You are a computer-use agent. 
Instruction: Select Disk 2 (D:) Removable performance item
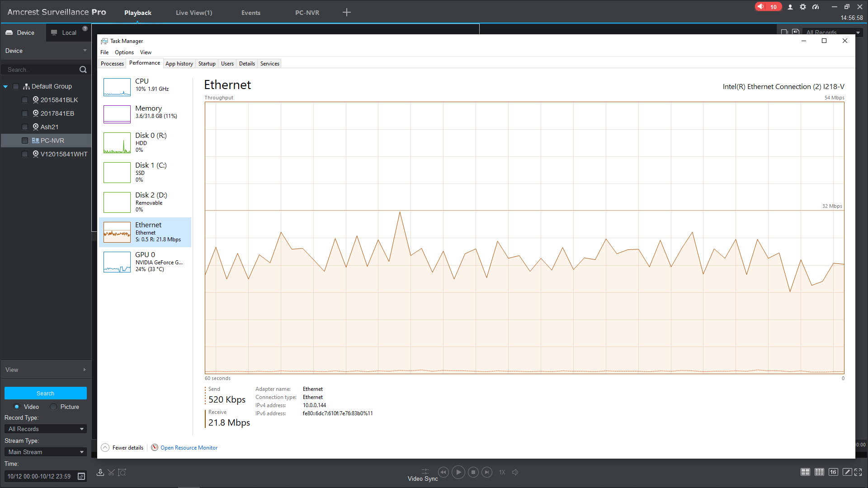click(x=145, y=202)
